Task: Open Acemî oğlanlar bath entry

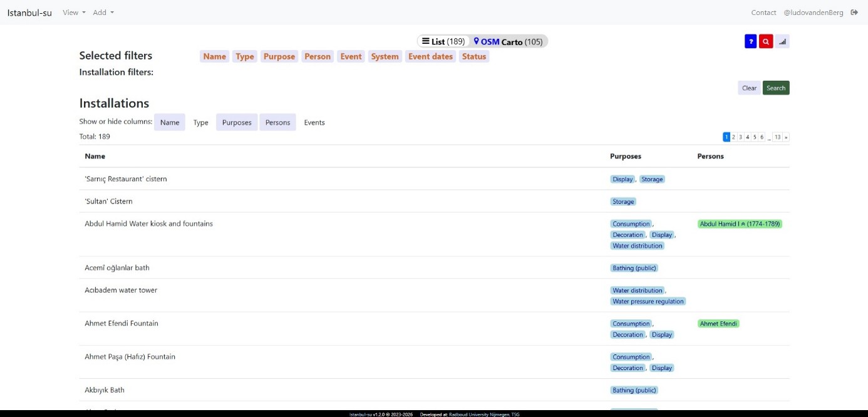Action: 117,268
